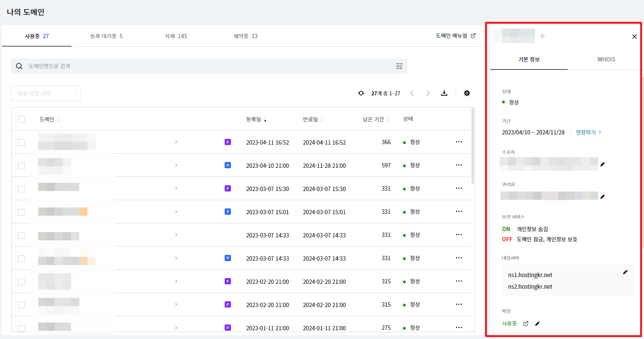Expand the row chevron for the 366 days domain
This screenshot has width=644, height=339.
coord(176,142)
